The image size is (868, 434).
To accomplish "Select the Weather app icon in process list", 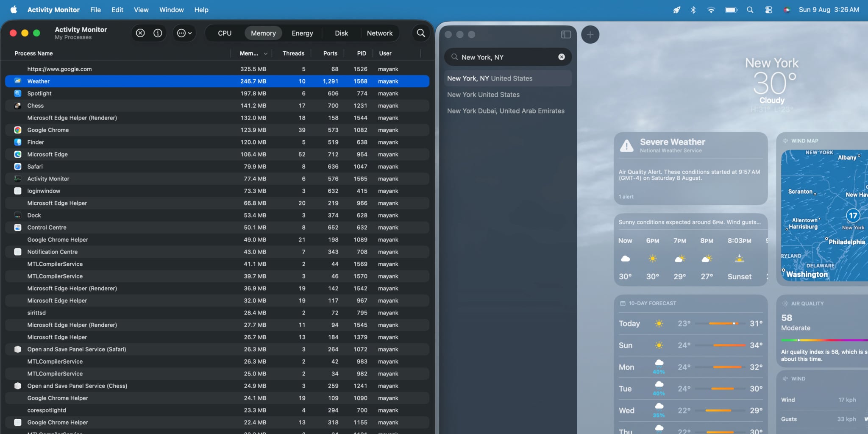I will [x=18, y=81].
